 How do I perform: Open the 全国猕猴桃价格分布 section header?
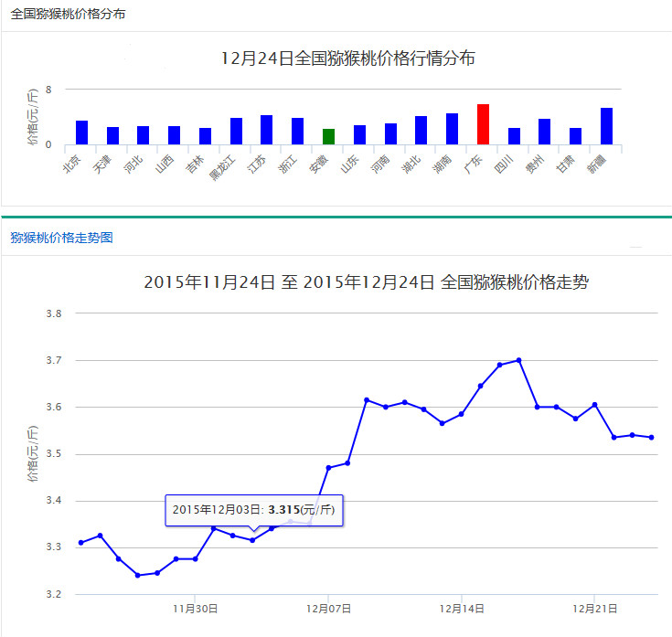click(x=69, y=15)
